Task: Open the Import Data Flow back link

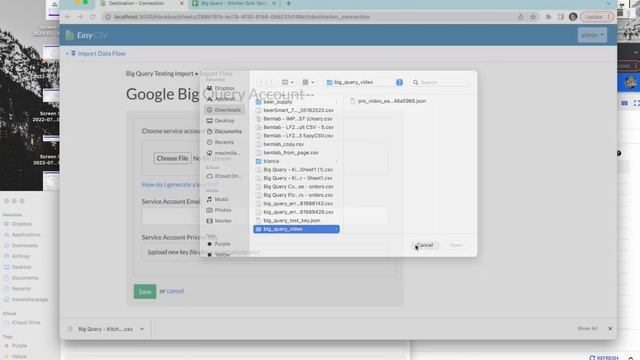Action: pyautogui.click(x=96, y=53)
